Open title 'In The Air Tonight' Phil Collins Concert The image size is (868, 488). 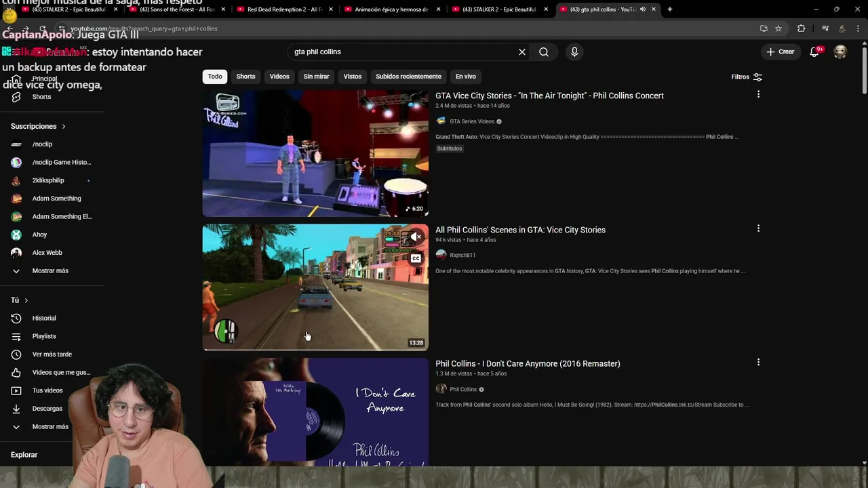[x=549, y=96]
